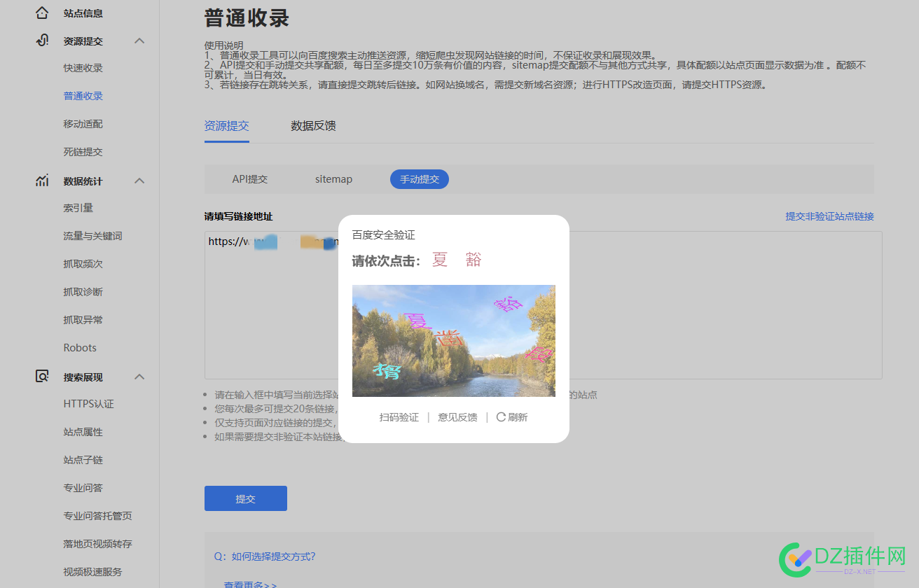Open 索引量 in sidebar

click(78, 208)
